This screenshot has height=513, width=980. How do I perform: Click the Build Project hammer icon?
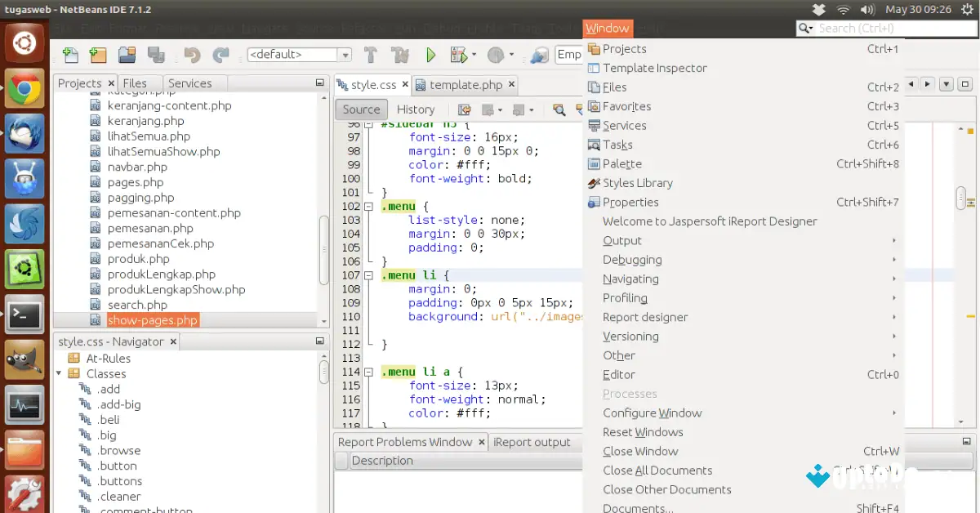(370, 55)
